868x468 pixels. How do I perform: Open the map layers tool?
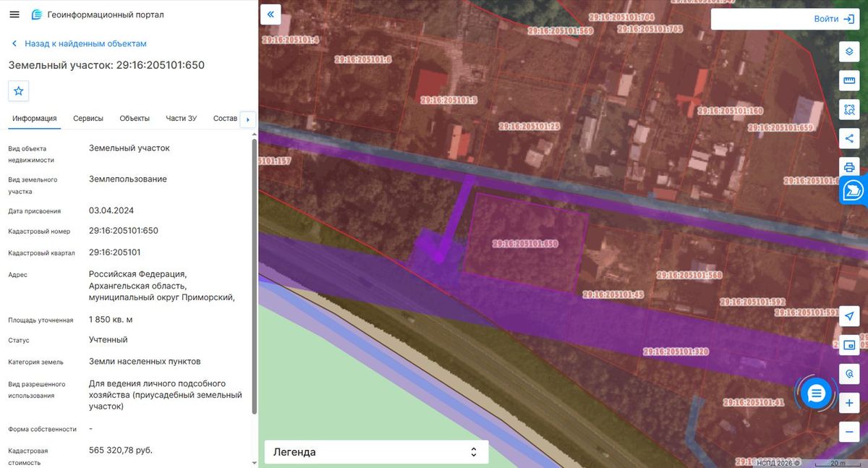(x=849, y=52)
